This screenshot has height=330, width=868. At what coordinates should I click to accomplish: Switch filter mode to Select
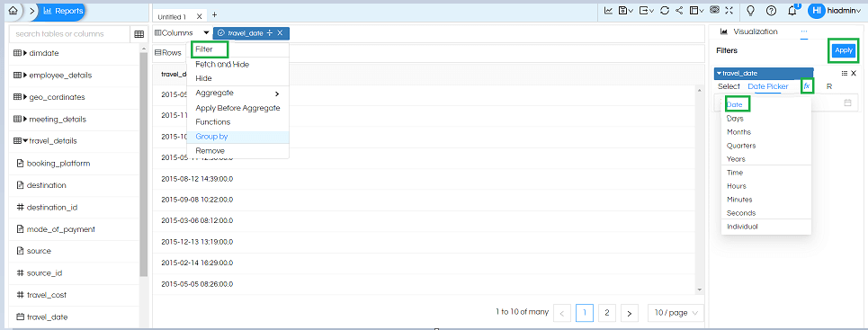(729, 86)
